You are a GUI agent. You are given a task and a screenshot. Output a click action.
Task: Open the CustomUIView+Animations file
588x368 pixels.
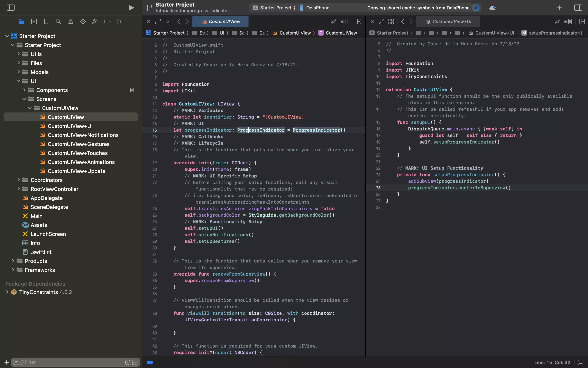81,162
